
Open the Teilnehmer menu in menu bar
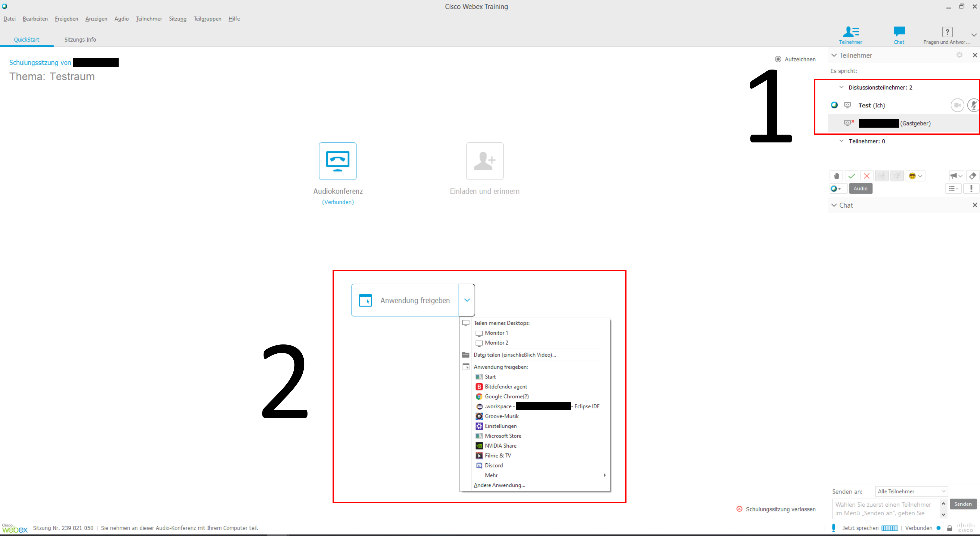coord(149,19)
